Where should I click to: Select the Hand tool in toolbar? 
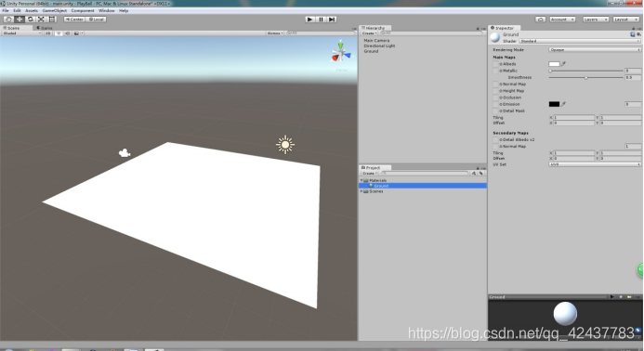[x=8, y=19]
